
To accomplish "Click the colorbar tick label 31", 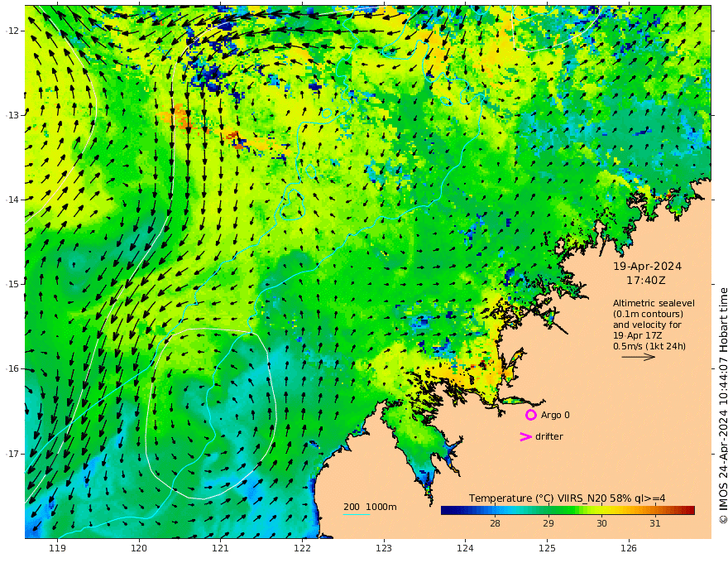I will (655, 523).
